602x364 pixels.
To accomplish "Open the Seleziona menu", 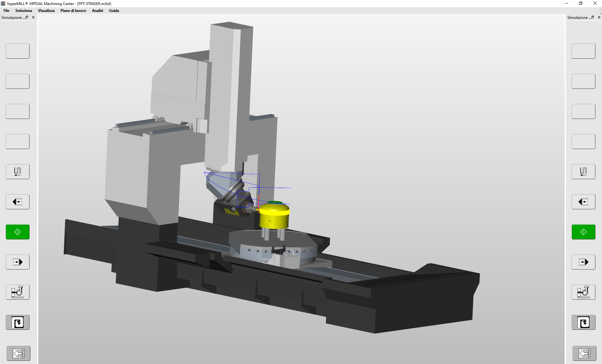I will (x=24, y=10).
